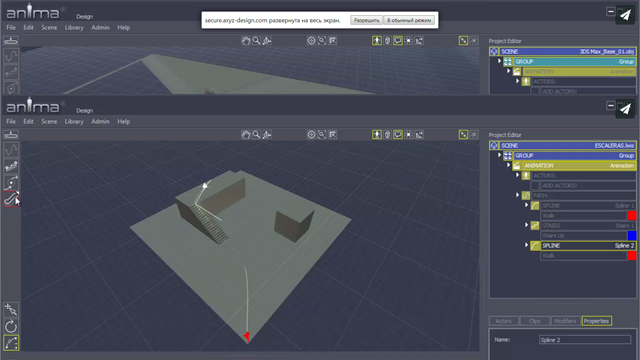Image resolution: width=640 pixels, height=360 pixels.
Task: Expand the STAIRS Stairs 1 item
Action: [x=527, y=225]
